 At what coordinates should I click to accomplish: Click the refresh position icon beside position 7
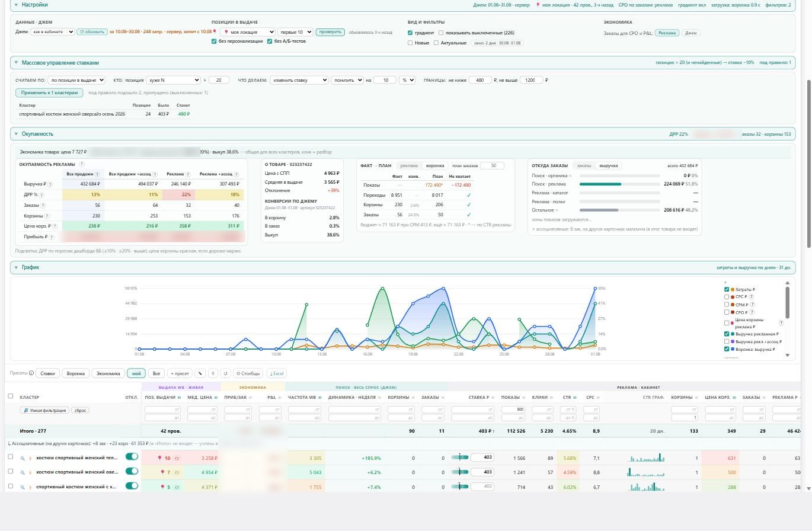177,473
